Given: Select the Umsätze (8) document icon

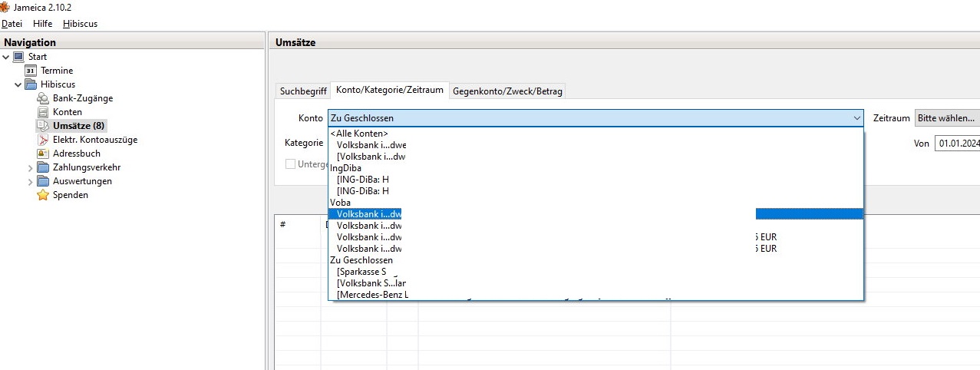Looking at the screenshot, I should click(44, 126).
